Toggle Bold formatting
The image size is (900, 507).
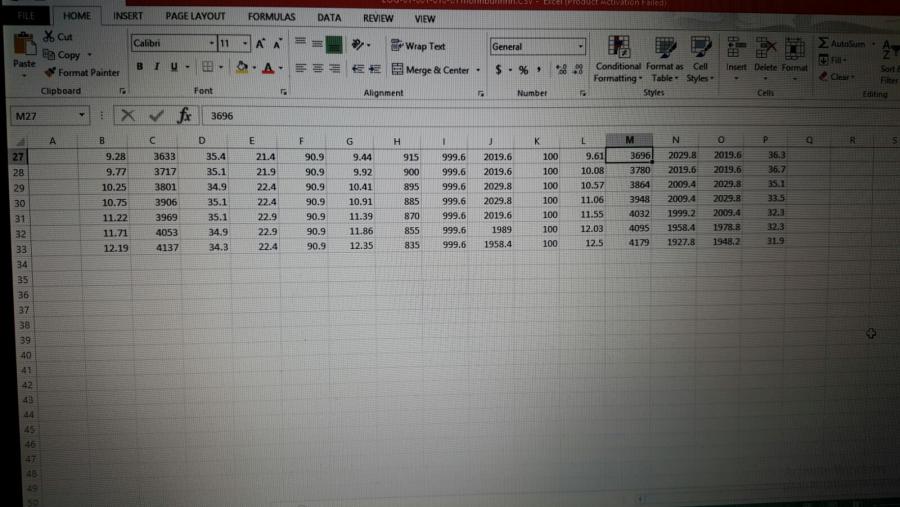coord(140,67)
